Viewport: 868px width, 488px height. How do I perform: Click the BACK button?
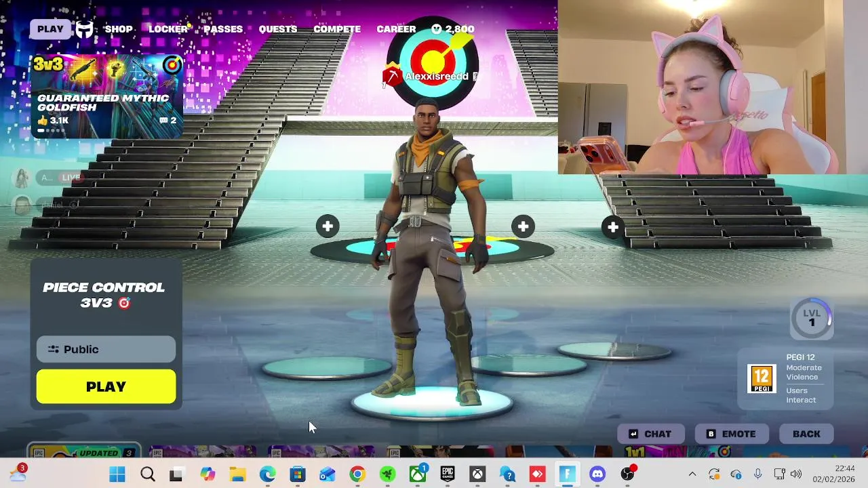point(806,434)
